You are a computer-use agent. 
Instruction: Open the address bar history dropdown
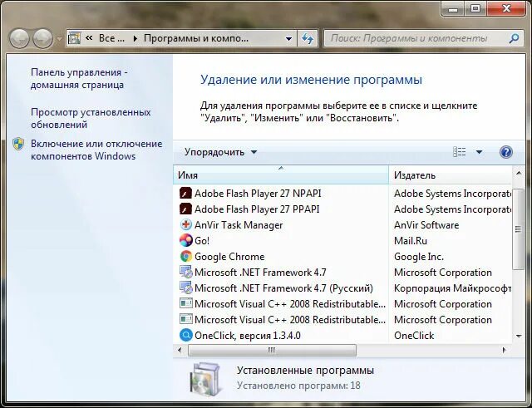tap(288, 39)
